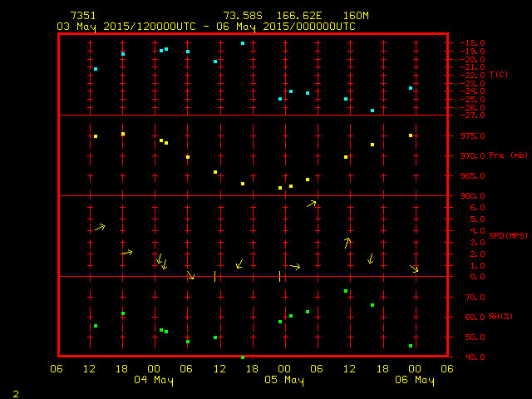The height and width of the screenshot is (399, 532).
Task: Click the topmost yellow wind arrow
Action: (312, 203)
